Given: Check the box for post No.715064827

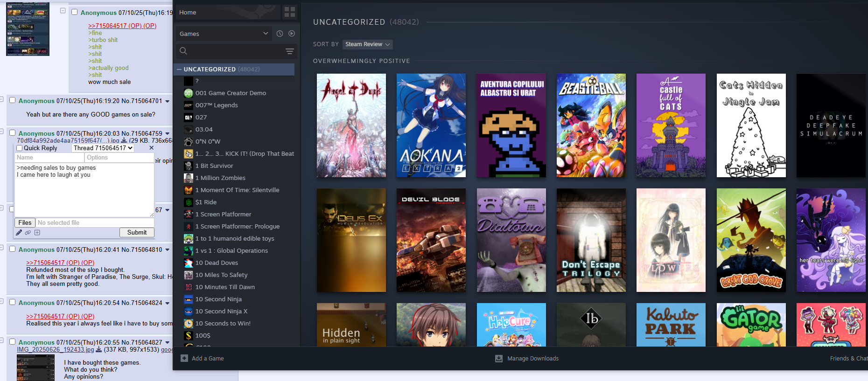Looking at the screenshot, I should tap(13, 342).
